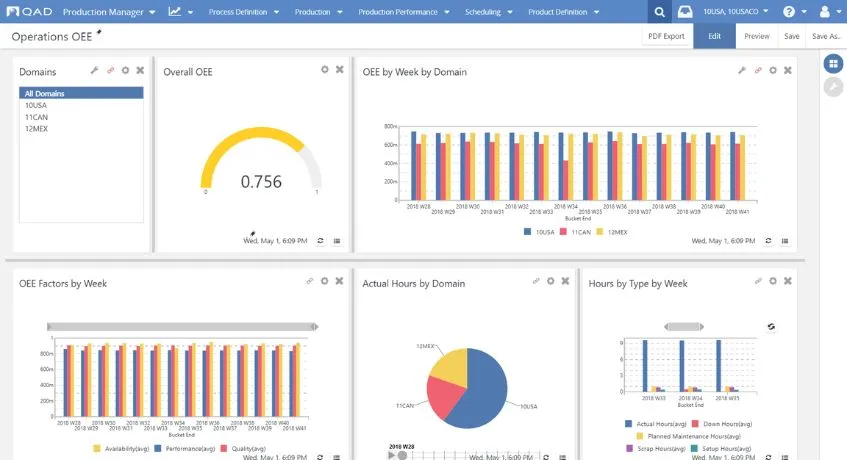Open the help question mark icon

tap(789, 12)
